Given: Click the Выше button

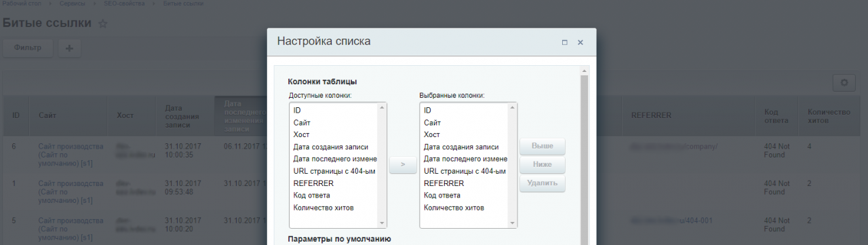Looking at the screenshot, I should click(x=542, y=146).
